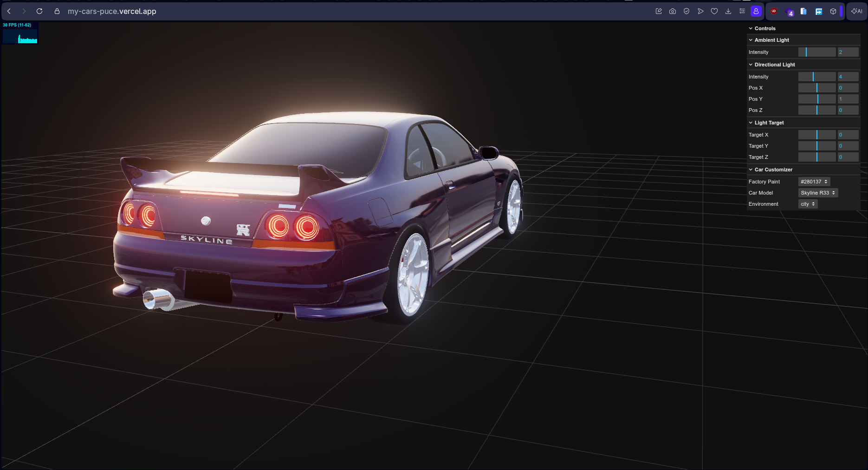Click the my-cars-puce.vercel.app address bar
This screenshot has width=868, height=470.
click(x=112, y=11)
